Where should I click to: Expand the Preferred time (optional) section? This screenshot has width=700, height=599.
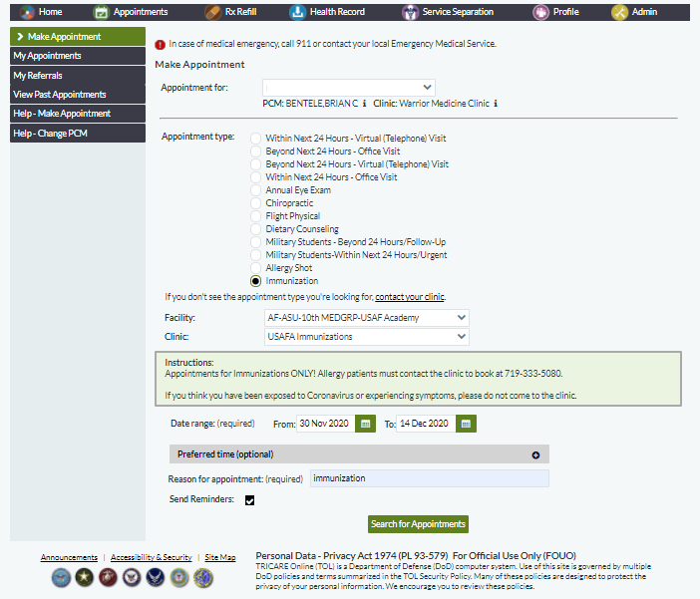pos(359,454)
